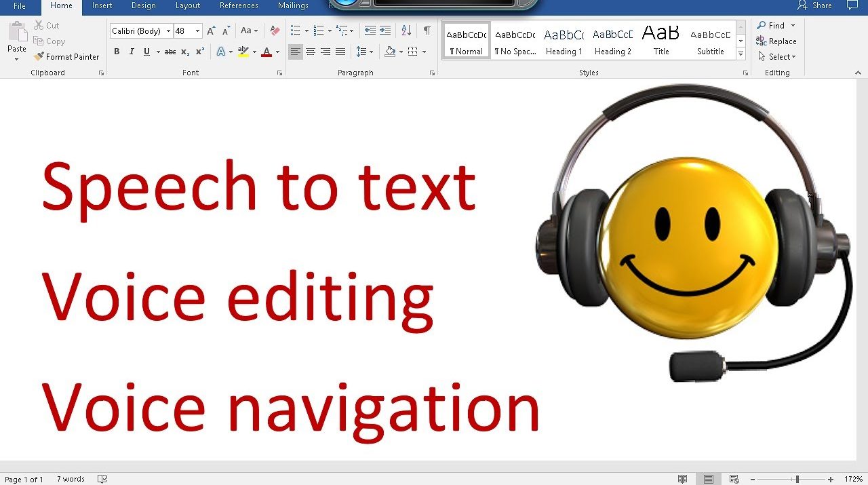Toggle bold formatting
Viewport: 868px width, 485px height.
click(x=117, y=52)
